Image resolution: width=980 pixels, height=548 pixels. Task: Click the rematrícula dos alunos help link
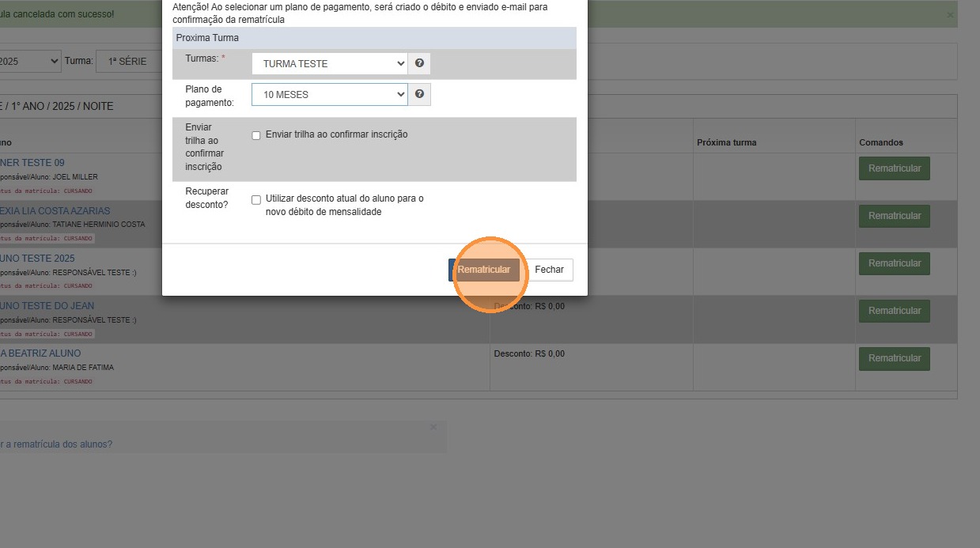point(56,444)
